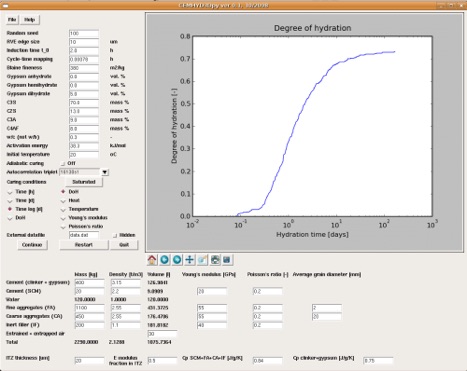This screenshot has width=467, height=371.
Task: Focus the Gypsum anhydrate field
Action: coord(84,77)
